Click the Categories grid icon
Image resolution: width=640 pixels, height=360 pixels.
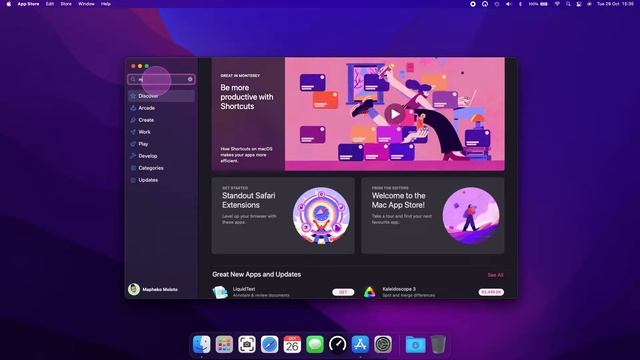[x=133, y=168]
